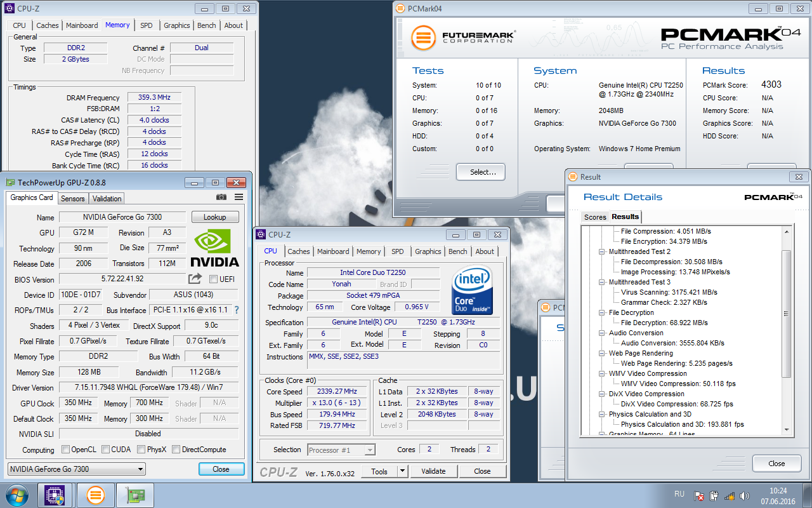Click the power plug battery tray icon
This screenshot has height=508, width=812.
pyautogui.click(x=714, y=496)
